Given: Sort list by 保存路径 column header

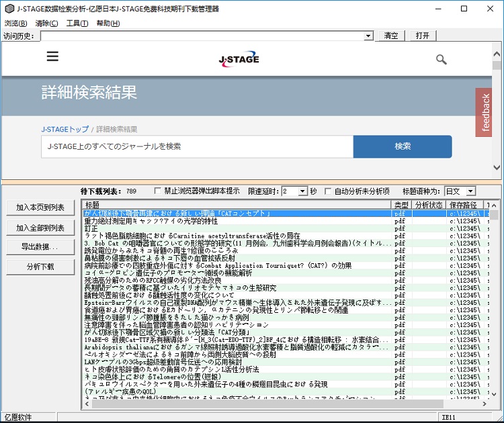Looking at the screenshot, I should 464,205.
